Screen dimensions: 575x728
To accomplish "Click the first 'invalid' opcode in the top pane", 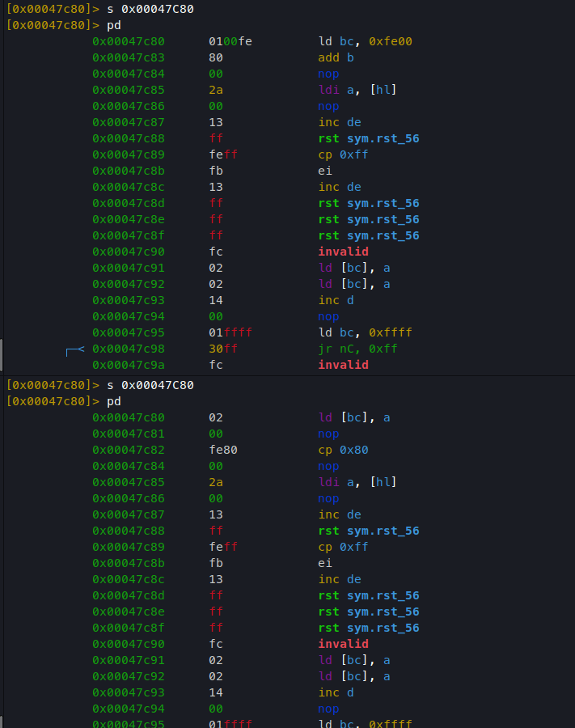I will click(x=344, y=252).
